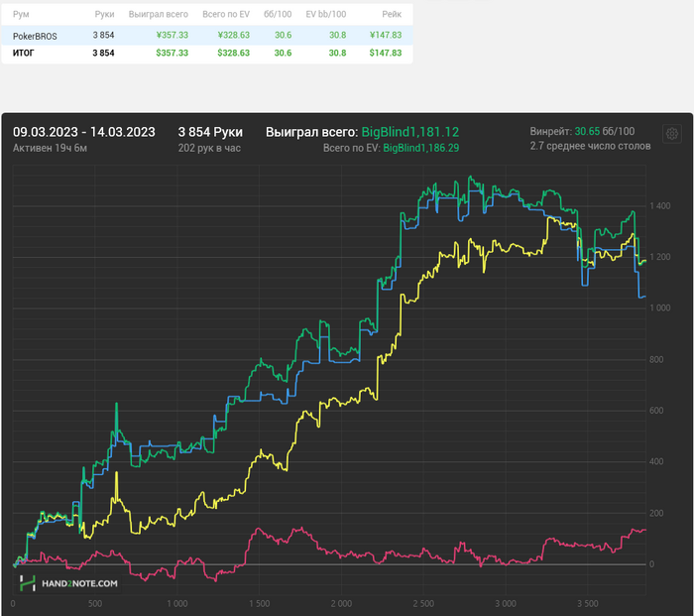The height and width of the screenshot is (616, 694).
Task: Click HAND2NOTE.COM link text
Action: pos(79,583)
